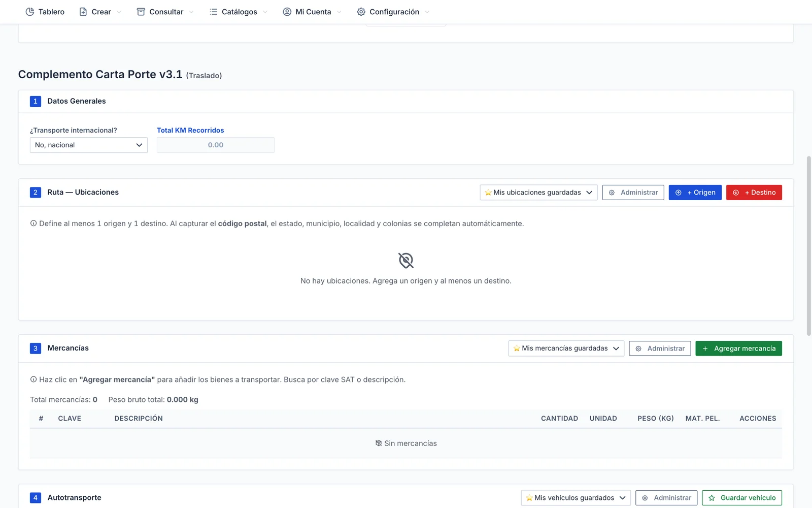Click the CLAVE column header
Screen dimensions: 812x508
(x=70, y=419)
